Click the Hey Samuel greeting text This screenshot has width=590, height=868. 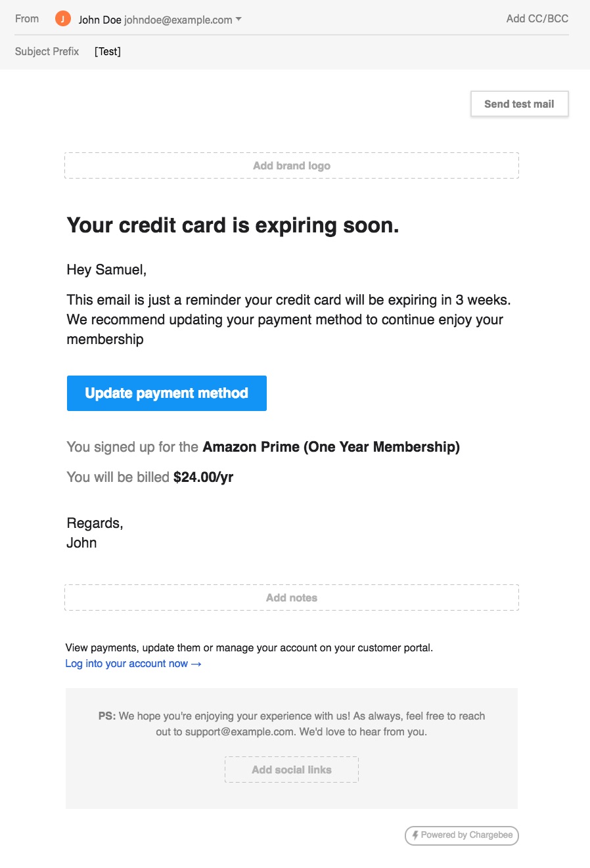coord(106,270)
